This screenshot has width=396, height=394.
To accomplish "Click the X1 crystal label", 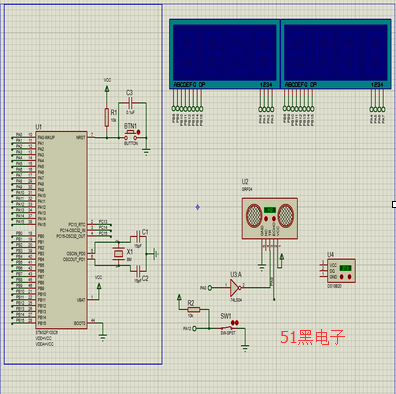I will [x=130, y=252].
